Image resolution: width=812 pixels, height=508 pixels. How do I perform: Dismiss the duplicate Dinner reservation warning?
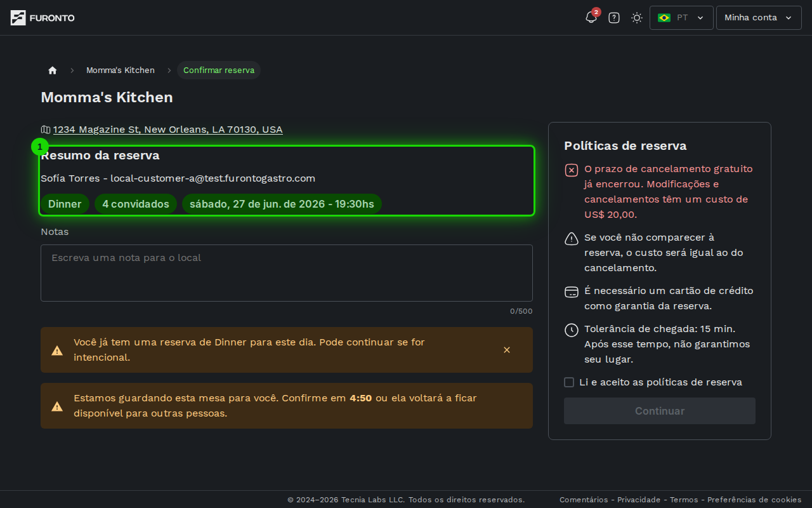pos(507,350)
